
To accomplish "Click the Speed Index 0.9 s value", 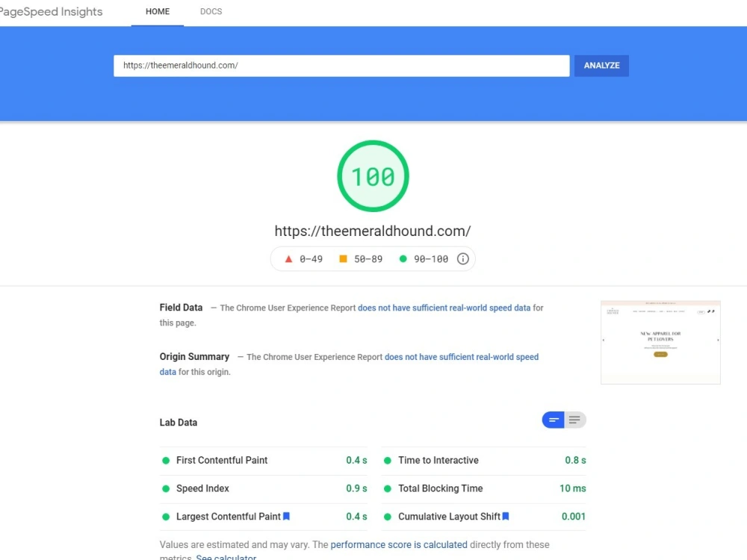I will 356,488.
